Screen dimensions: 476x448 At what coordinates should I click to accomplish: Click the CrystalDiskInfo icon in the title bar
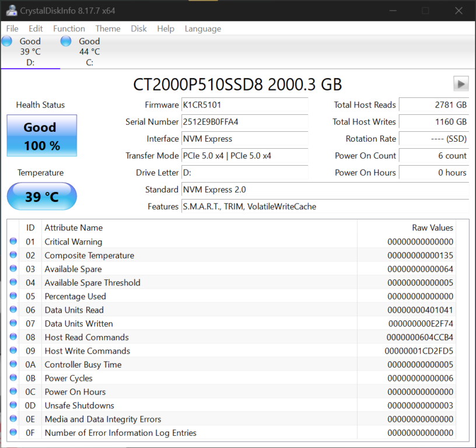(12, 10)
